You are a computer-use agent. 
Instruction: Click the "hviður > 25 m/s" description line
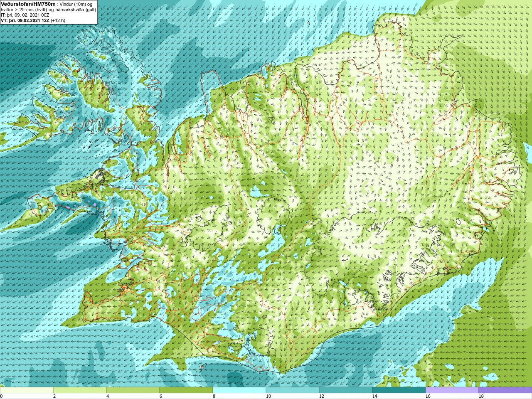48,10
